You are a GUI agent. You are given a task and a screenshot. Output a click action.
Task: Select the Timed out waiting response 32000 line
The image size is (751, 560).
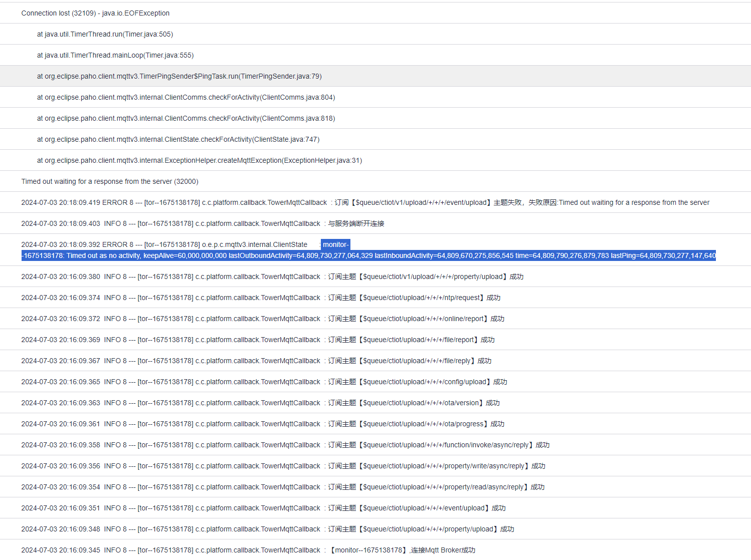(110, 181)
